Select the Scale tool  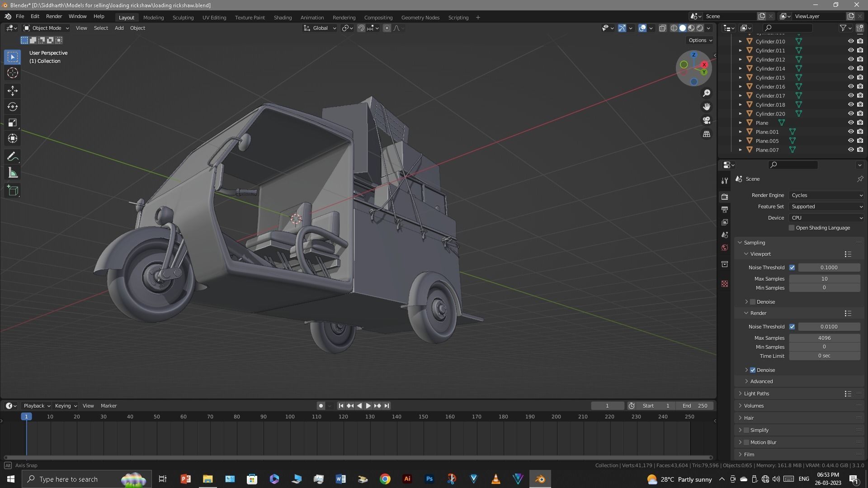tap(13, 122)
